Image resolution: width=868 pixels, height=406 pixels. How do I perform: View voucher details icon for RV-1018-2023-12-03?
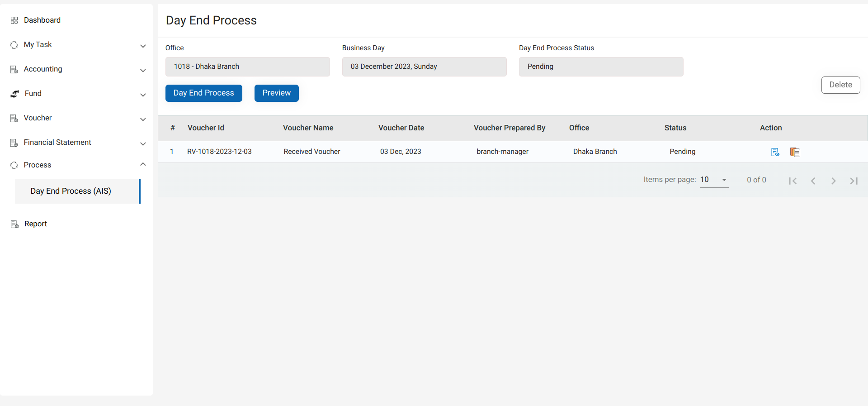coord(775,152)
